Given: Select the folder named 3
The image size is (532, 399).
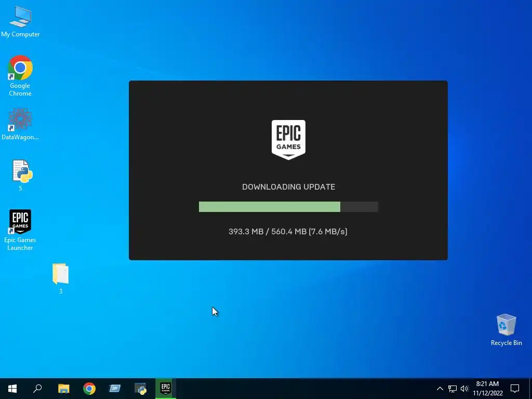Looking at the screenshot, I should click(x=61, y=278).
